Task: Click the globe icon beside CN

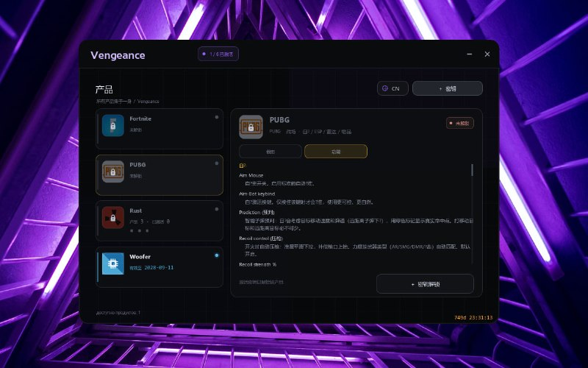Action: [384, 88]
